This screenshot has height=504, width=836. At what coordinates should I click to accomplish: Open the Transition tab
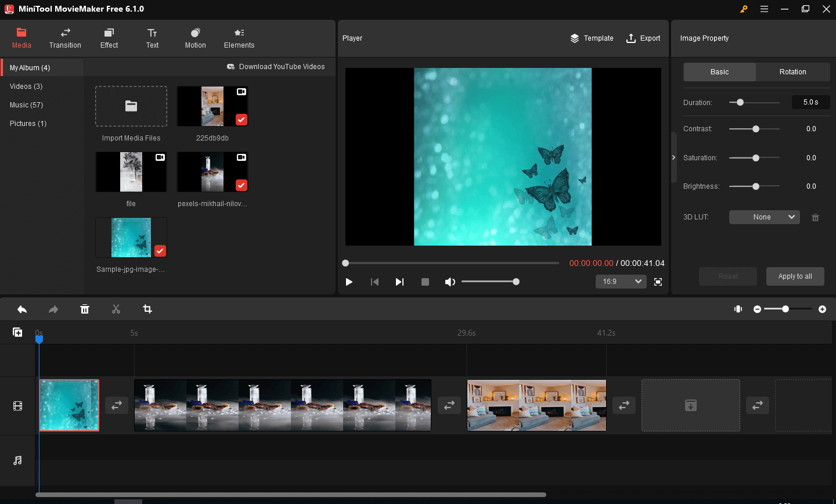(65, 38)
